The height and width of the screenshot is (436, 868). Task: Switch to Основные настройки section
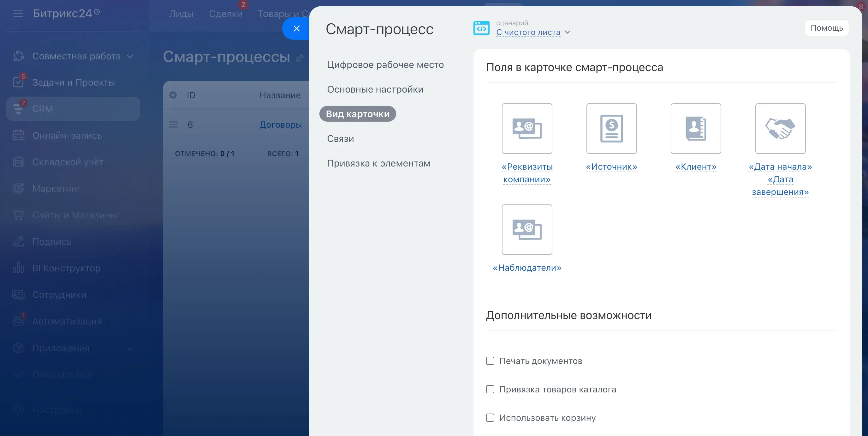tap(375, 89)
